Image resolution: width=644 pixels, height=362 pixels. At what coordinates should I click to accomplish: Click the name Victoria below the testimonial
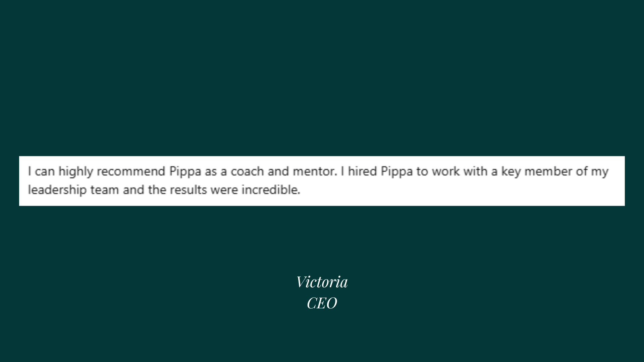click(x=322, y=282)
